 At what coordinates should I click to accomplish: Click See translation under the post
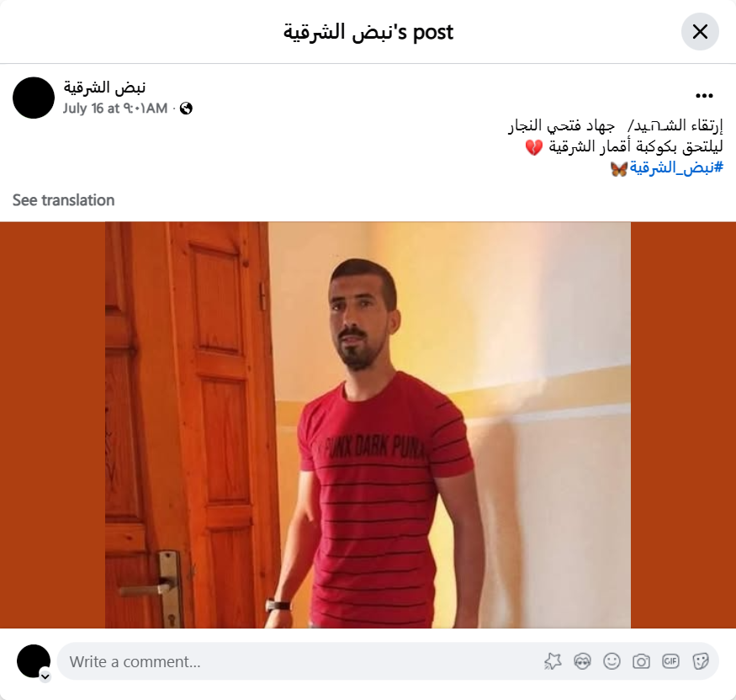(63, 200)
